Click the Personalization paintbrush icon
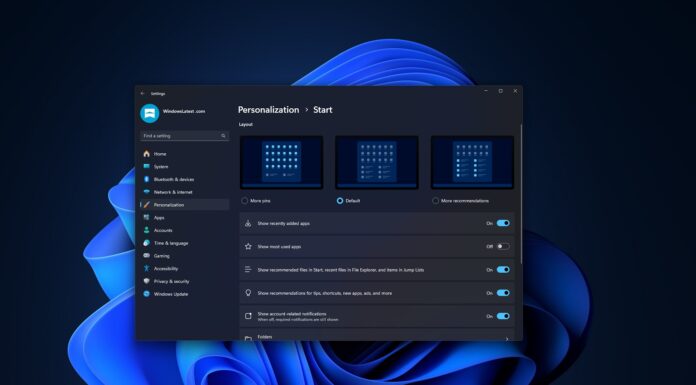The height and width of the screenshot is (385, 696). tap(146, 205)
